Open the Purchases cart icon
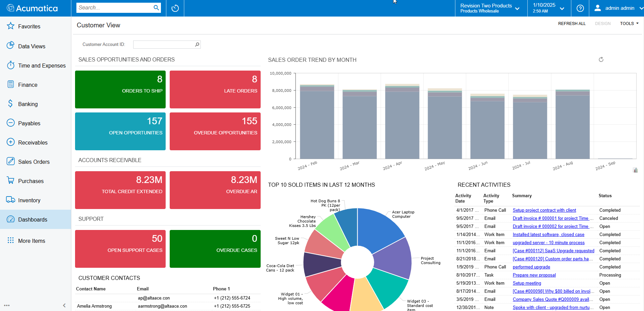This screenshot has width=644, height=311. pyautogui.click(x=10, y=180)
